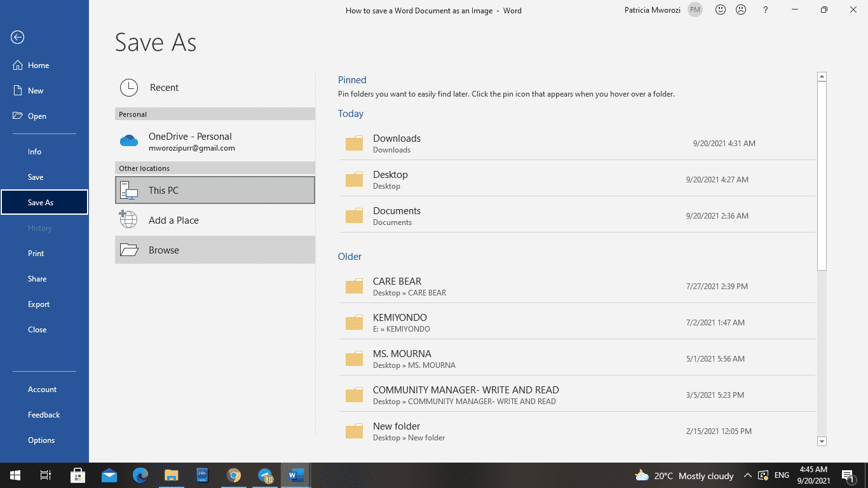Open Options in the left sidebar
The image size is (868, 488).
(x=41, y=440)
